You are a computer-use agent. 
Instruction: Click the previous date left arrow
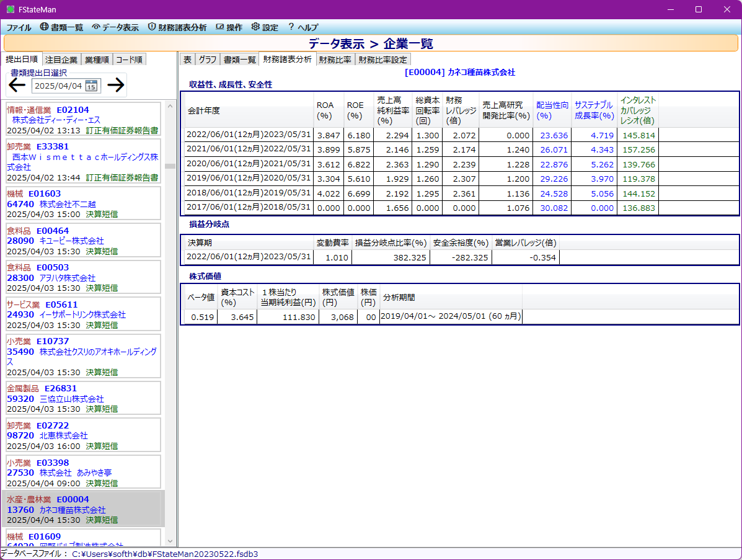[17, 85]
